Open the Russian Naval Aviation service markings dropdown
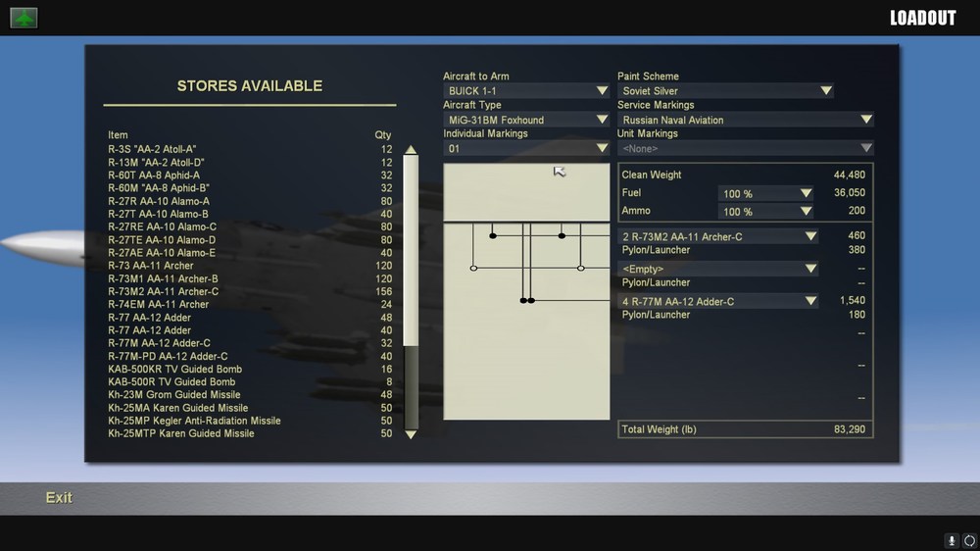The height and width of the screenshot is (551, 980). point(746,120)
